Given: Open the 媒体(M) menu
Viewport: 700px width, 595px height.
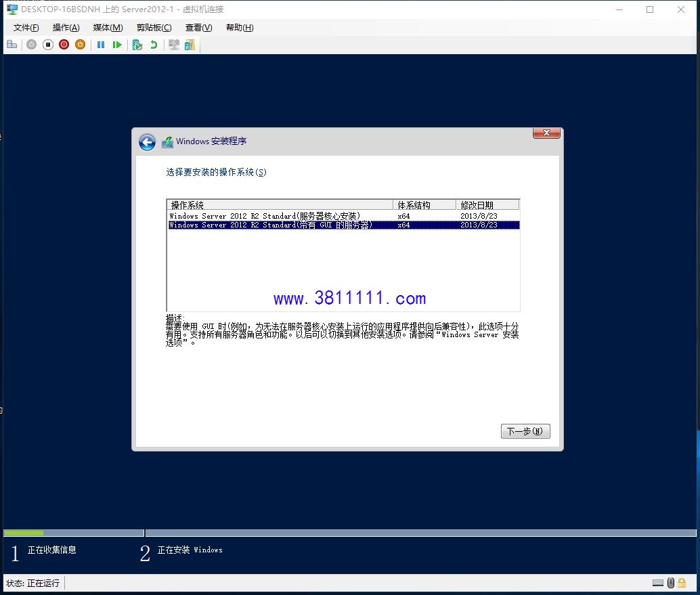Looking at the screenshot, I should pyautogui.click(x=108, y=28).
